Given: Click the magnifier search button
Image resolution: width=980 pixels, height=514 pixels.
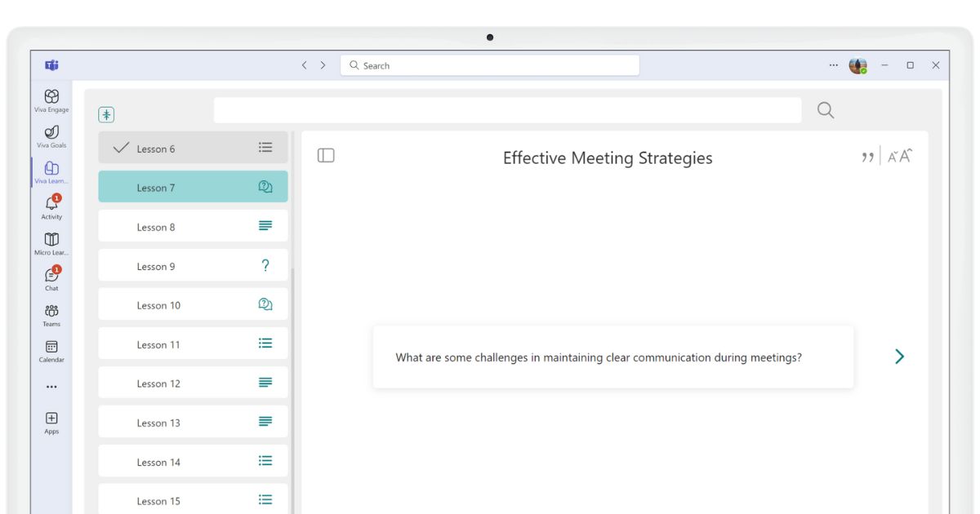Looking at the screenshot, I should click(x=826, y=110).
